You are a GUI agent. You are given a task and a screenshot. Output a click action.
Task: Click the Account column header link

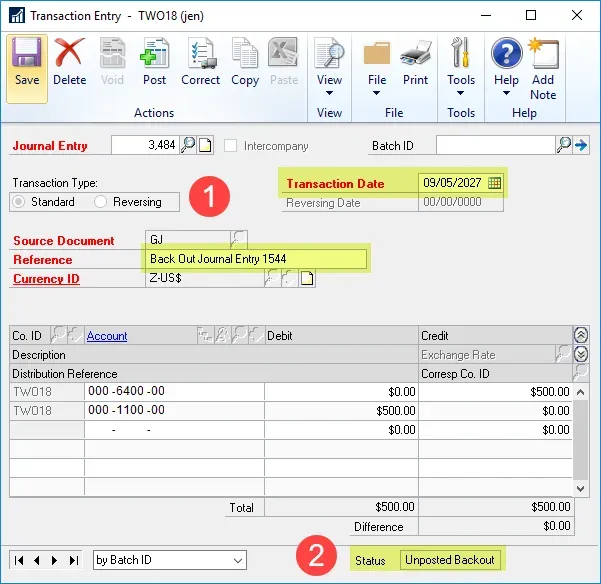coord(107,336)
